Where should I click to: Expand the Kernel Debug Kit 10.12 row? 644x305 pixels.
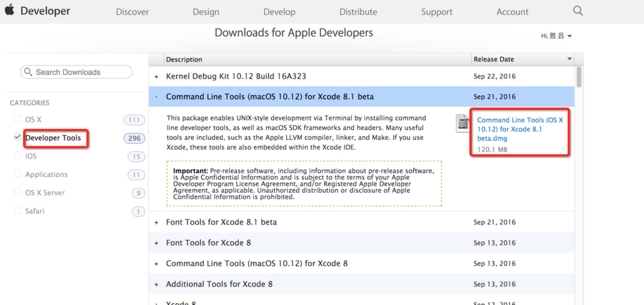(x=156, y=77)
